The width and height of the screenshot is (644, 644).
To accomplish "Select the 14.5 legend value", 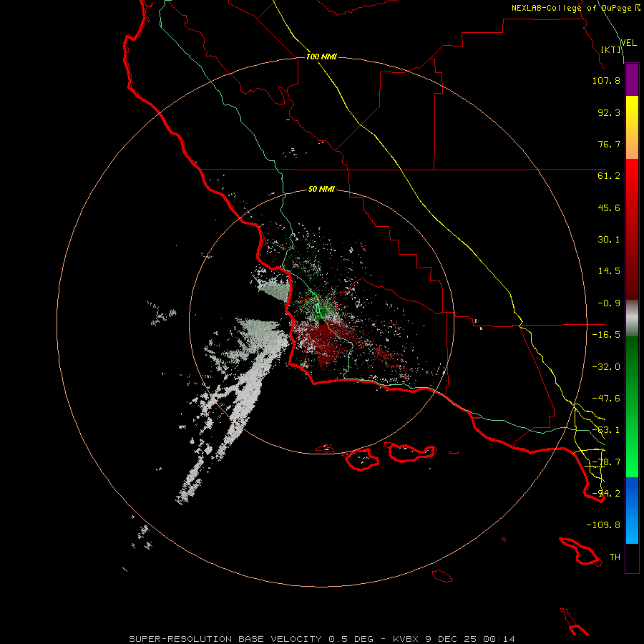I will (x=609, y=271).
